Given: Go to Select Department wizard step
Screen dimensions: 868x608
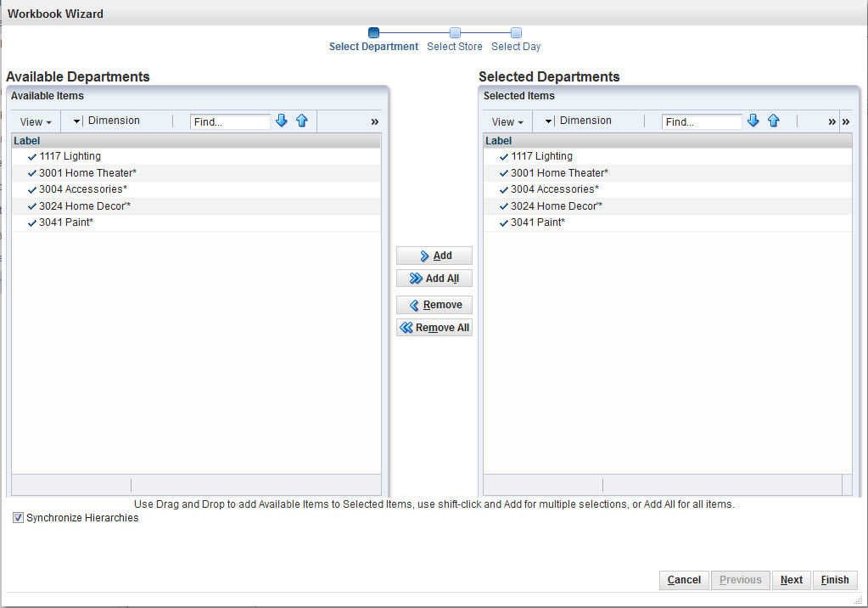Looking at the screenshot, I should (373, 40).
